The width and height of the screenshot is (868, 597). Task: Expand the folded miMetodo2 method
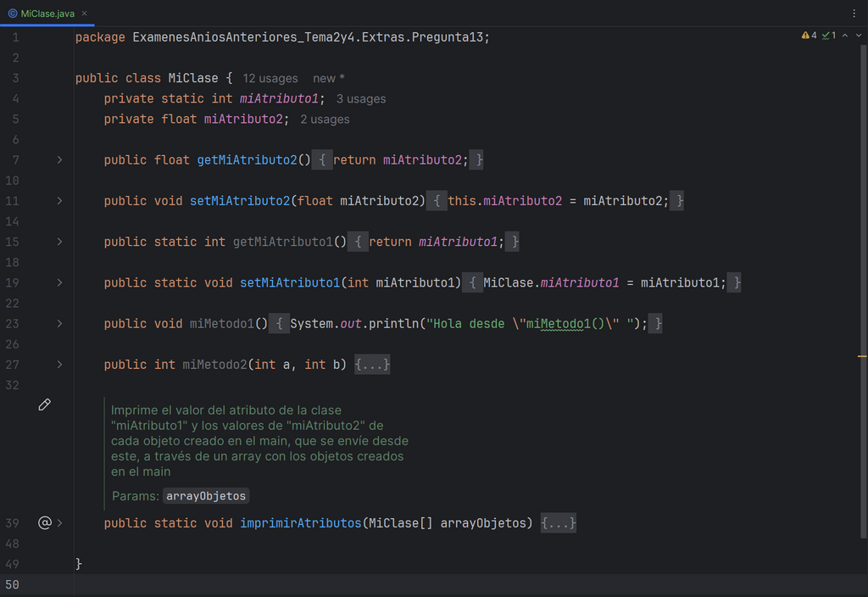60,365
